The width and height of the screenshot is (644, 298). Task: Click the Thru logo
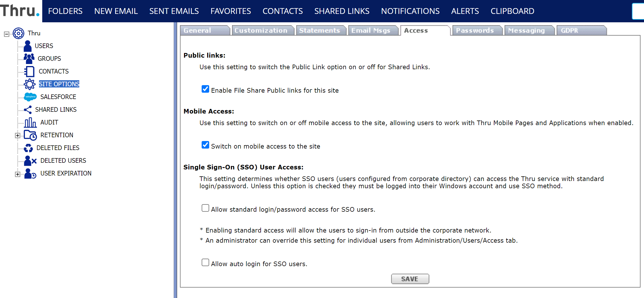point(20,10)
